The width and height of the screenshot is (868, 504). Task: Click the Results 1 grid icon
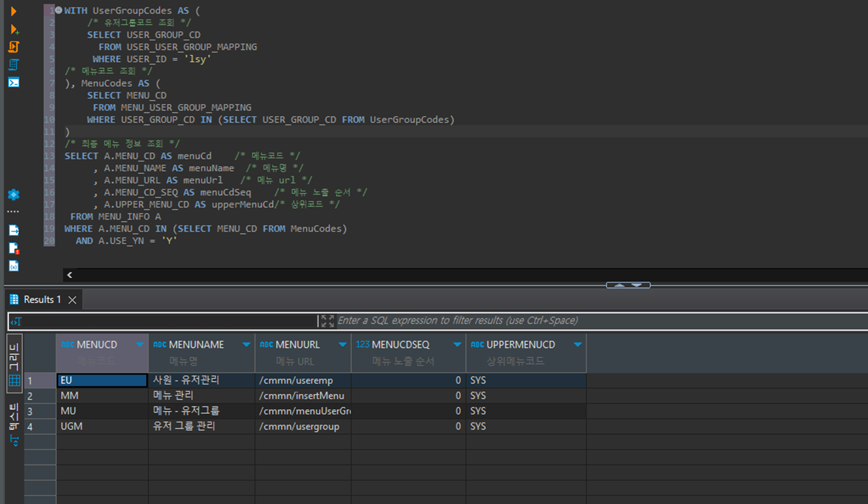[x=14, y=299]
